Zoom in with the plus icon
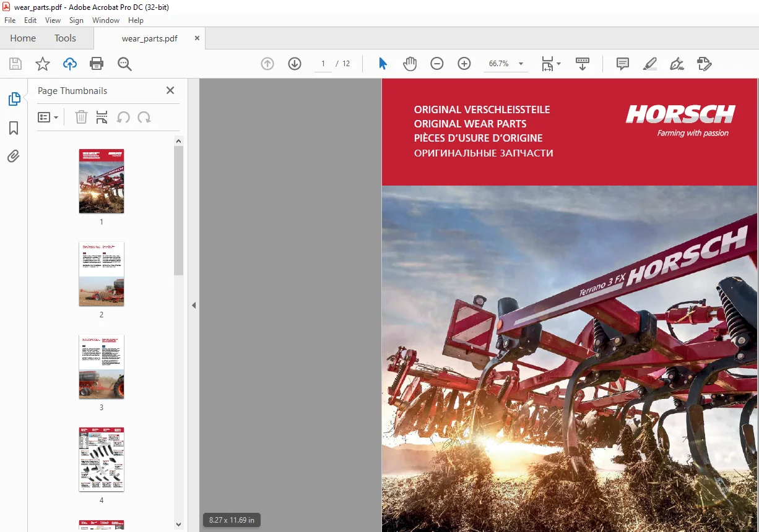The image size is (759, 532). pyautogui.click(x=464, y=64)
